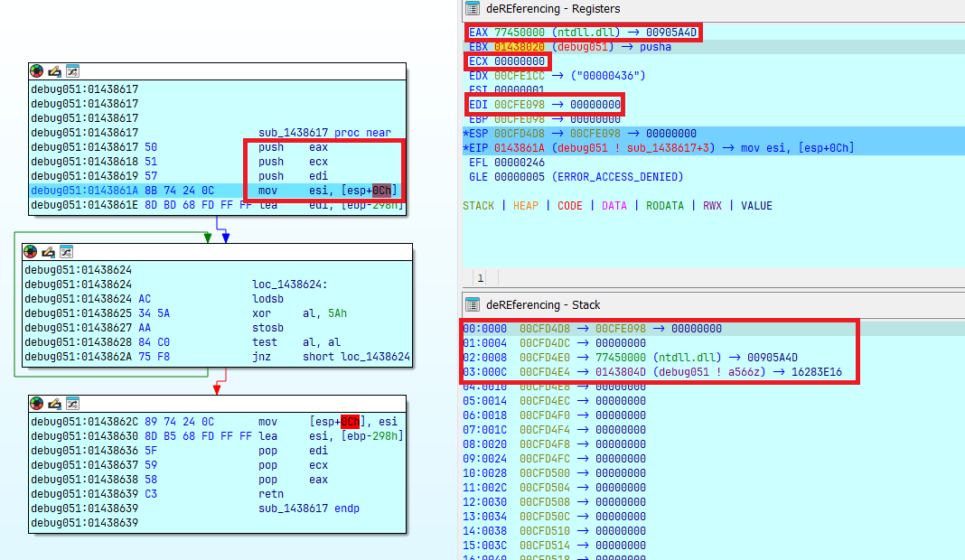
Task: Click pencil icon on bottom retn node
Action: [54, 403]
